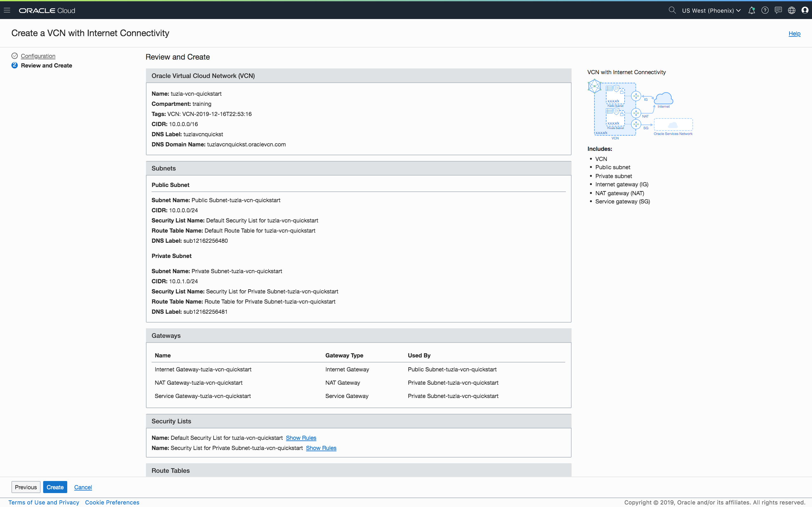
Task: Open Terms of Use and Privacy
Action: tap(44, 502)
